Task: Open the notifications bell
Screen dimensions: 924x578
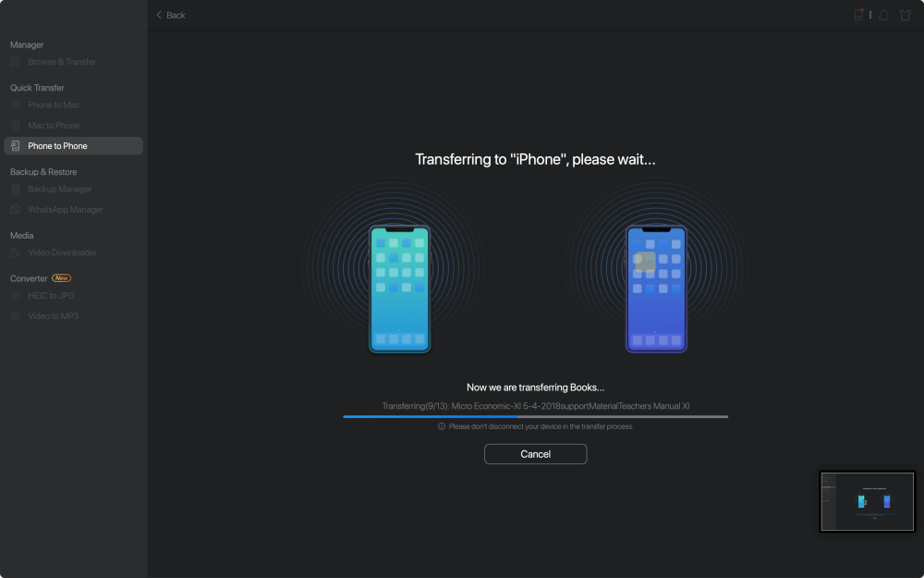Action: (883, 16)
